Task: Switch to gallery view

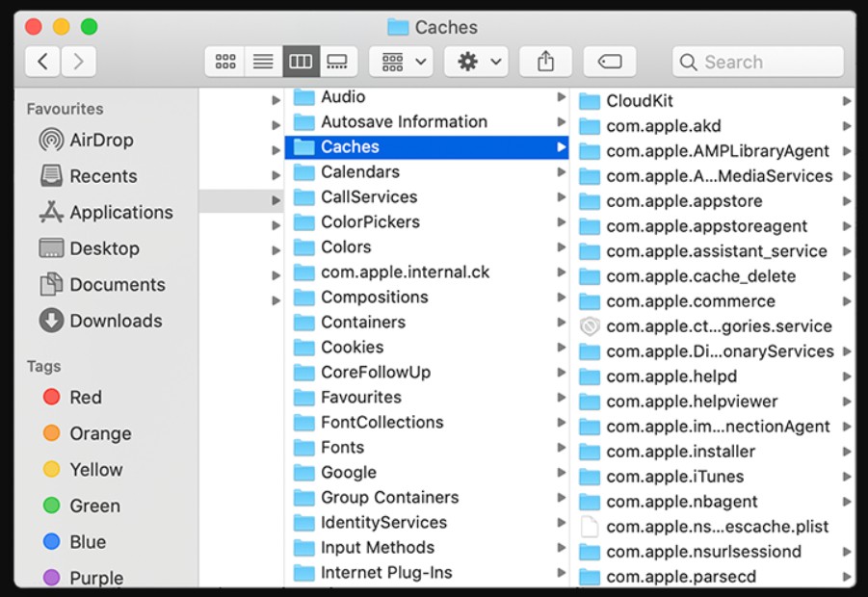Action: click(337, 61)
